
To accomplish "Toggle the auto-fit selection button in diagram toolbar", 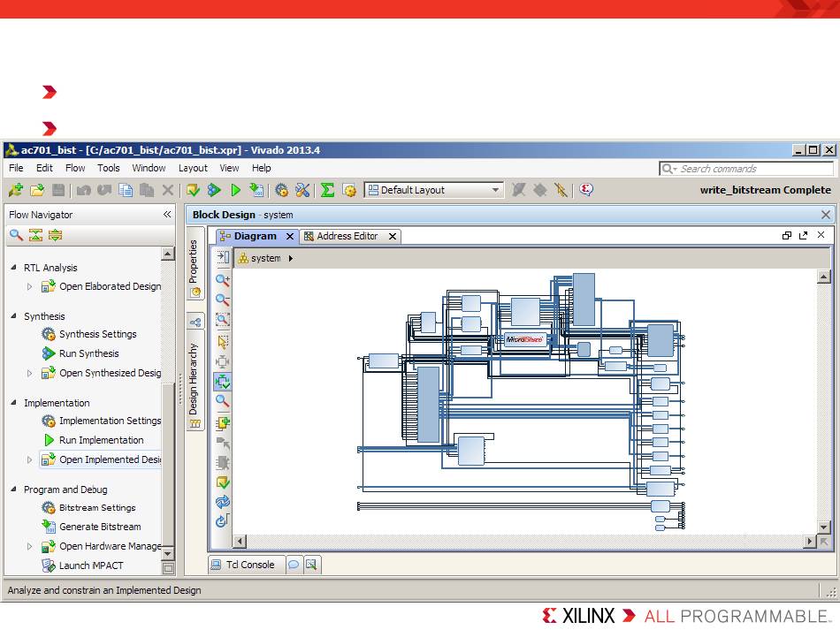I will (x=223, y=382).
